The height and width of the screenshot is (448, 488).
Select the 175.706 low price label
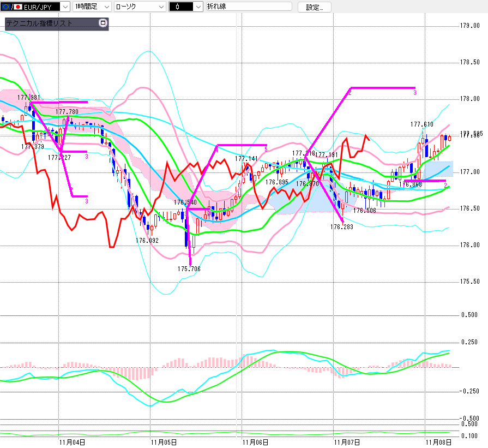pos(189,269)
